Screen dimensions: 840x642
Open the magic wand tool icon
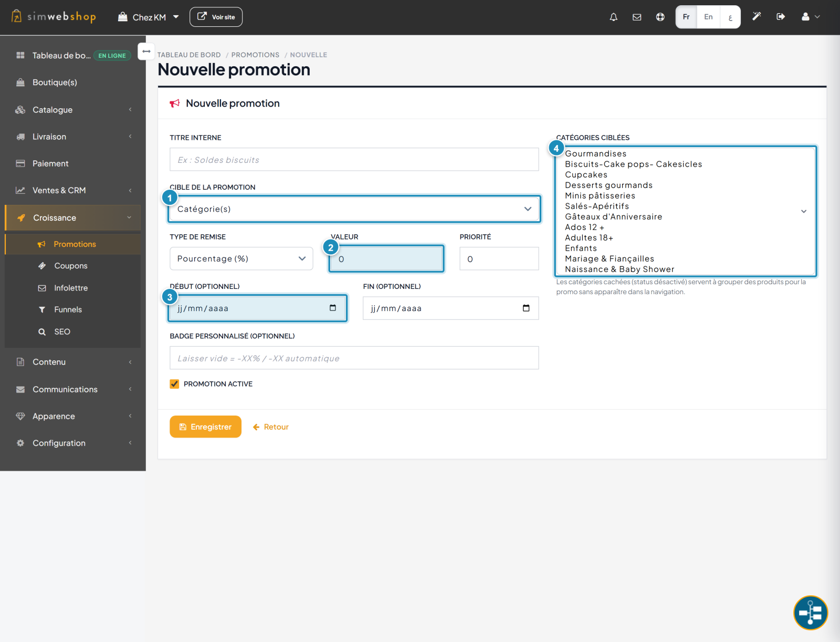[757, 17]
